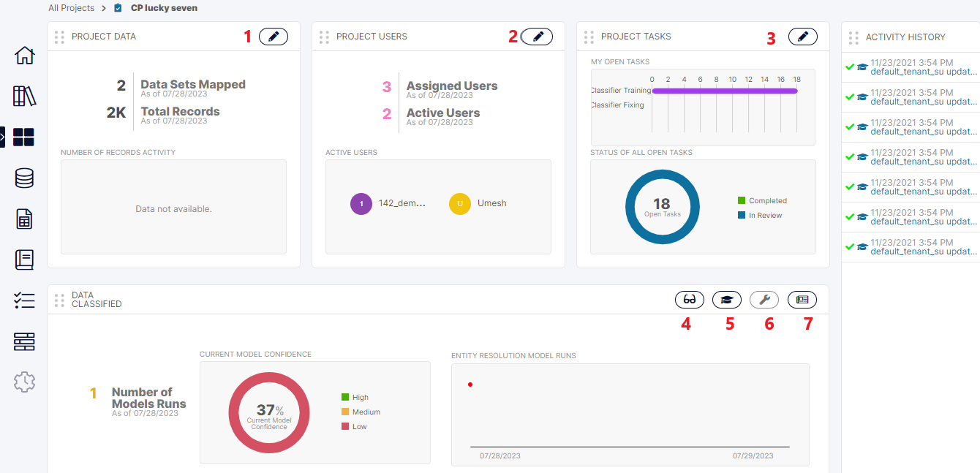Open the graduation cap training icon

(726, 300)
